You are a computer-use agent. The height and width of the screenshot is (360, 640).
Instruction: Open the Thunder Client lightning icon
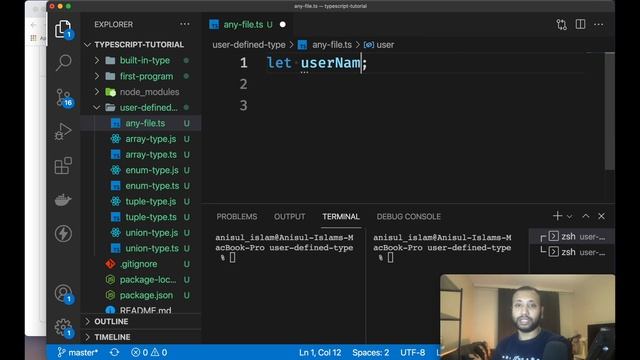(x=63, y=233)
